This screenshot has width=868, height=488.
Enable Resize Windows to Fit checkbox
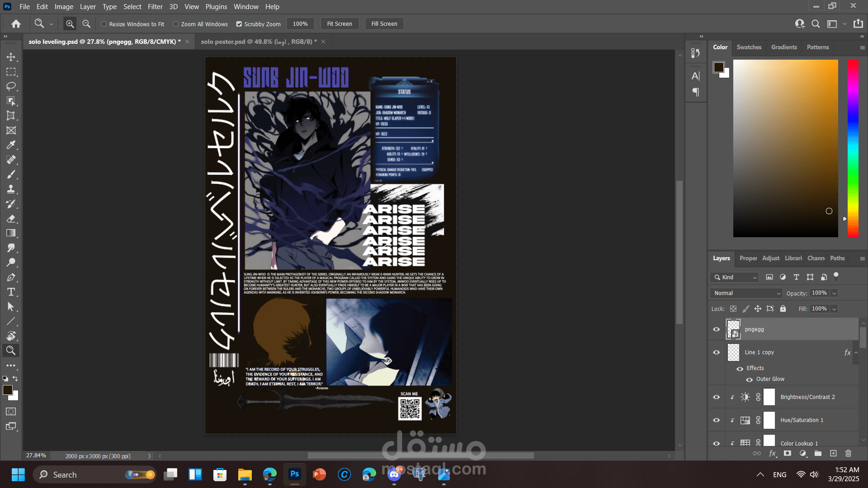104,24
